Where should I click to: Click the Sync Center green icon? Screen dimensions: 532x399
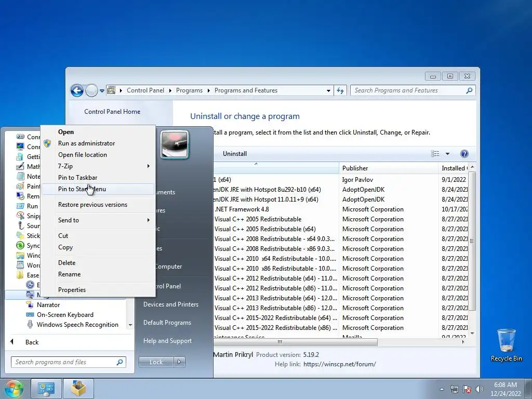20,245
